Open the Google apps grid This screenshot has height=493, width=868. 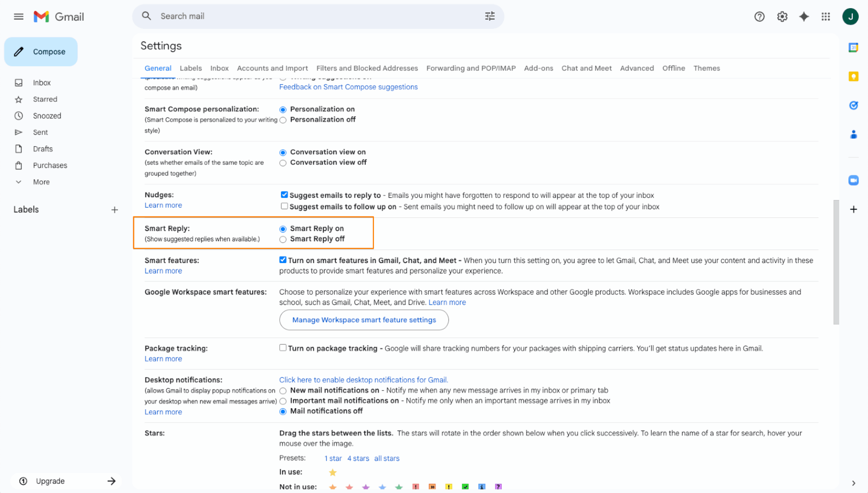click(826, 16)
